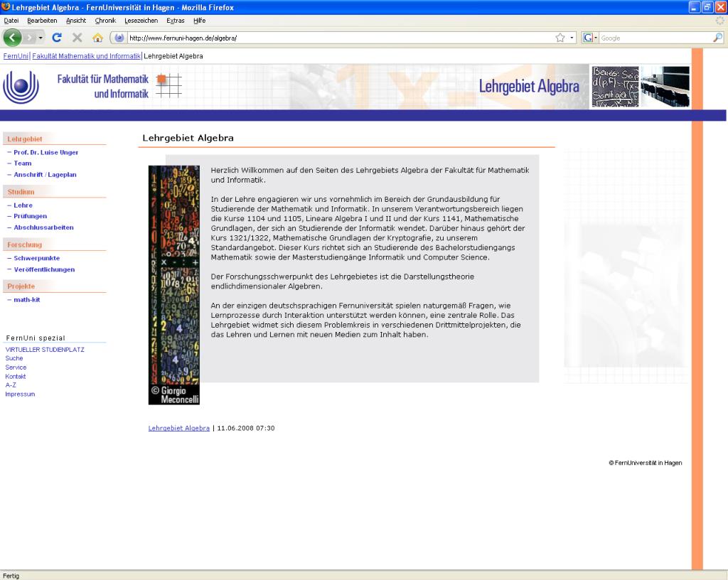Open the Anschrift / Lageplan link
Screen dimensions: 728x580
pyautogui.click(x=45, y=174)
